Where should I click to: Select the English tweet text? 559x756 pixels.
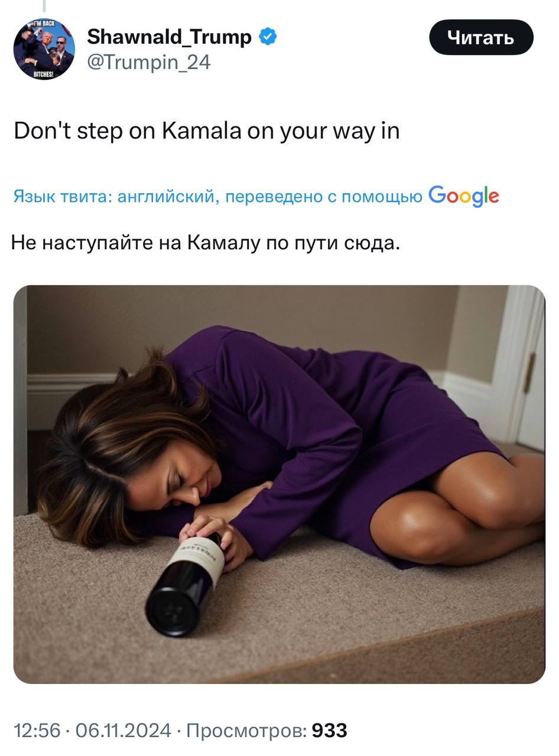[x=207, y=131]
